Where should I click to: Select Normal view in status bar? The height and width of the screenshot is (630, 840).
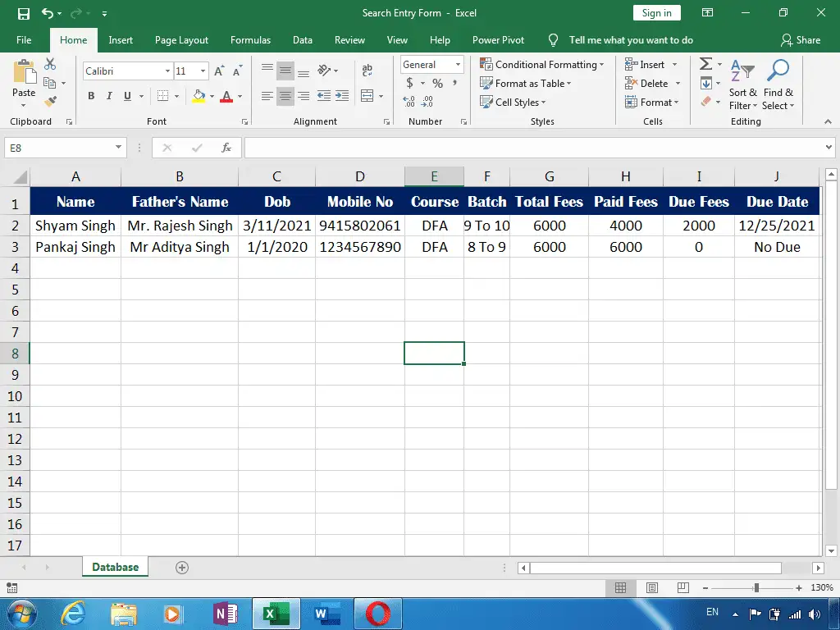(620, 587)
